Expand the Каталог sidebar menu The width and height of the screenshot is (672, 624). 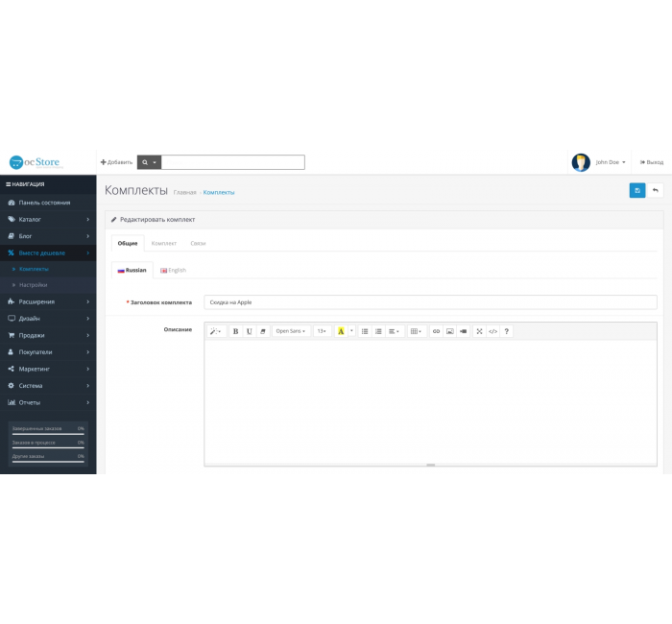click(x=48, y=219)
